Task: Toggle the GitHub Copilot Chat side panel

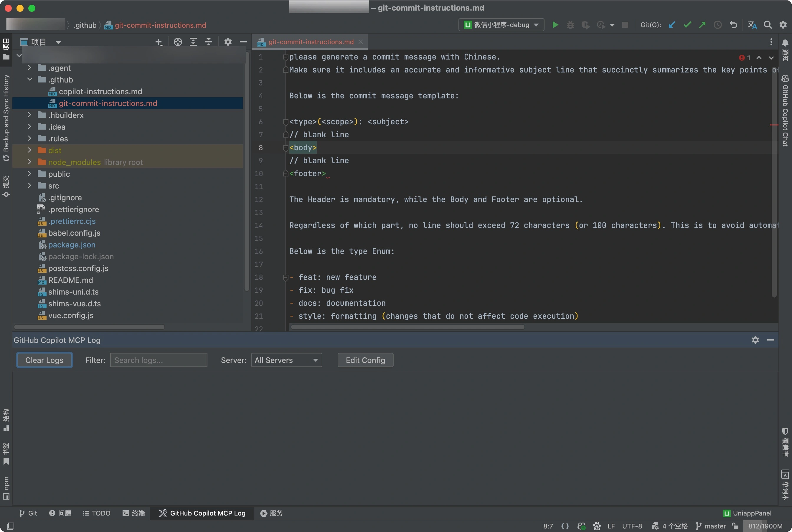Action: point(785,112)
